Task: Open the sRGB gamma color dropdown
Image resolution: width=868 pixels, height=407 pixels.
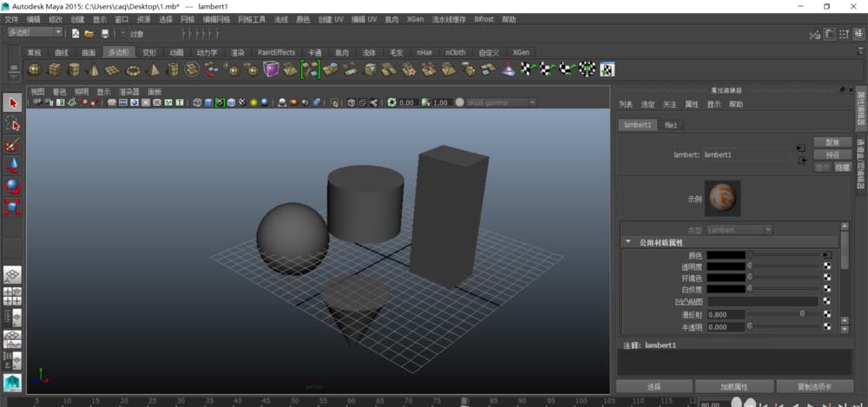Action: tap(502, 102)
